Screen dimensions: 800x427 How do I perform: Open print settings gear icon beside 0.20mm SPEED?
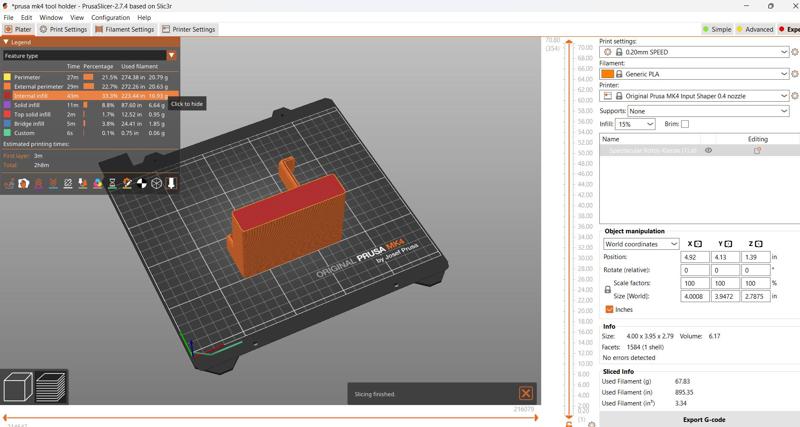pyautogui.click(x=795, y=52)
